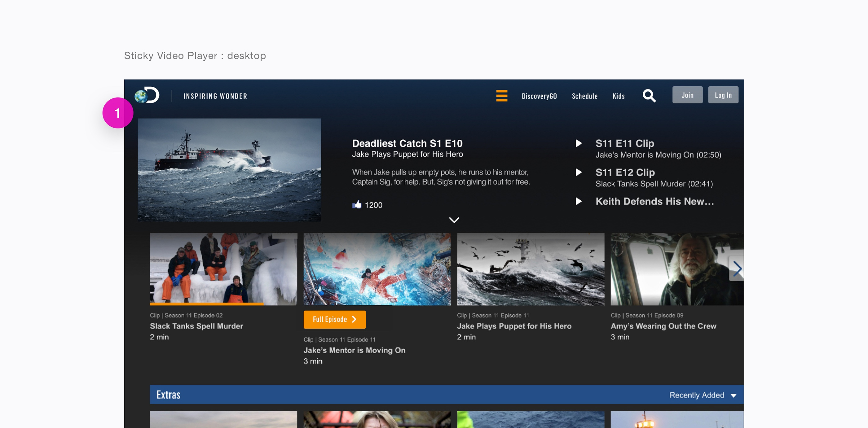Open Jake Plays Puppet for His Hero card title
868x428 pixels.
tap(514, 326)
